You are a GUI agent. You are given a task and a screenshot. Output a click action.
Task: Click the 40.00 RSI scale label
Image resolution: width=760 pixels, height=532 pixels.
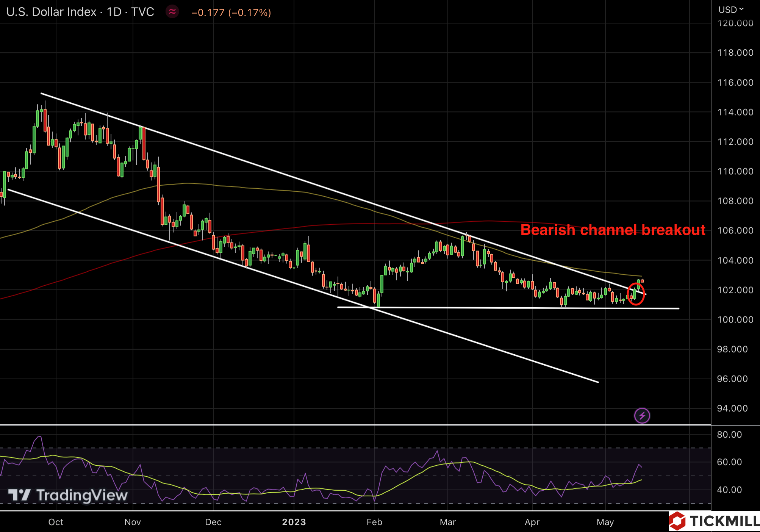[729, 490]
